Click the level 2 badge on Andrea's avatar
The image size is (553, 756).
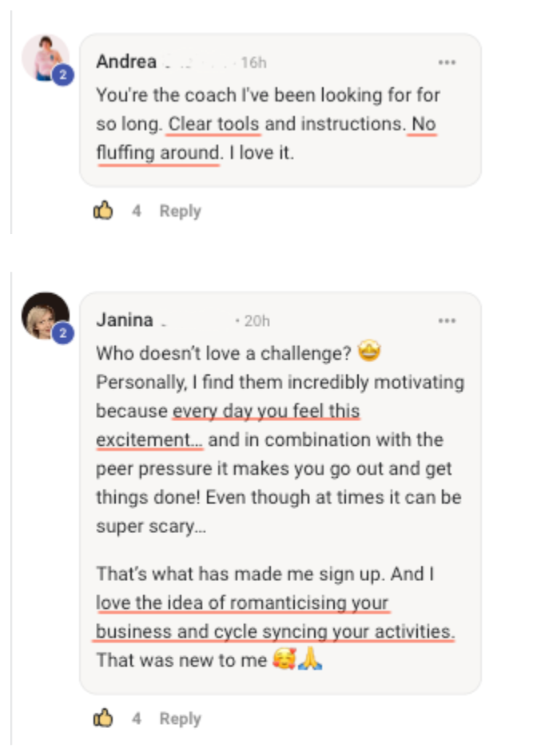pyautogui.click(x=63, y=75)
